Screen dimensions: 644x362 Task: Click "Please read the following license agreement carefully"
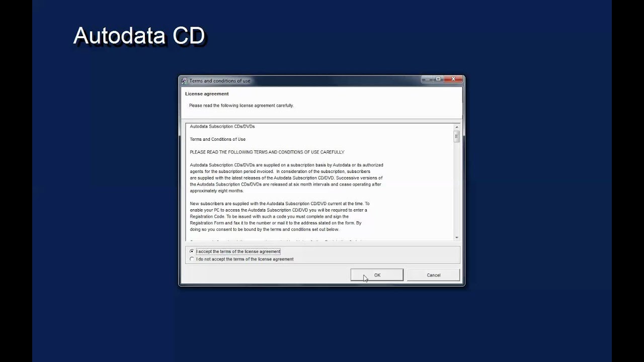coord(242,106)
